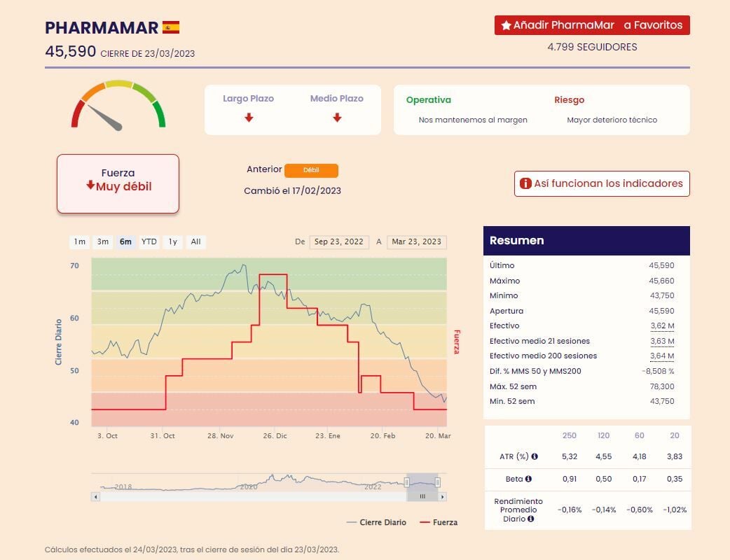Click the Mínimo value 43,750
Image resolution: width=730 pixels, height=560 pixels.
[x=662, y=296]
